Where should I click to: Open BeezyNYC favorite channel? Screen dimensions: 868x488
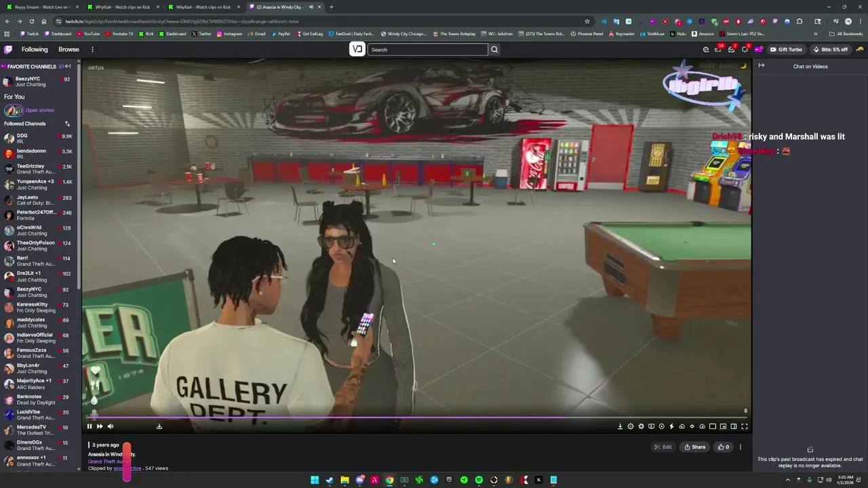(x=39, y=81)
